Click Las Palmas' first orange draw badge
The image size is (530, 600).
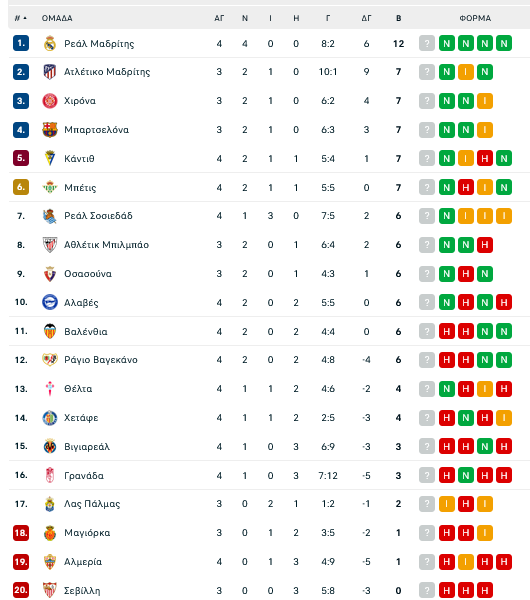[x=447, y=504]
